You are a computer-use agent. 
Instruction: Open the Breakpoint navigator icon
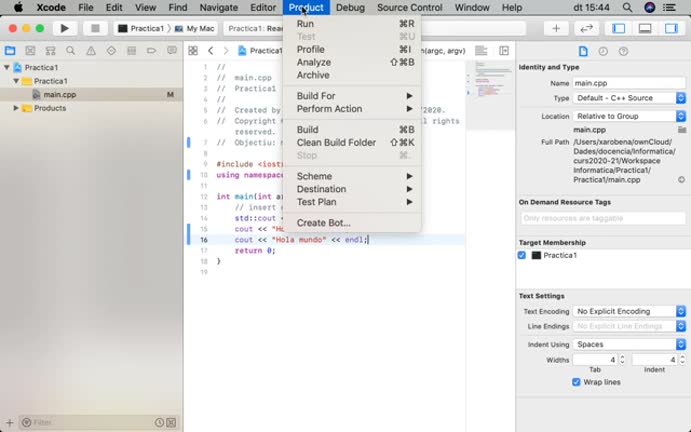pos(152,51)
